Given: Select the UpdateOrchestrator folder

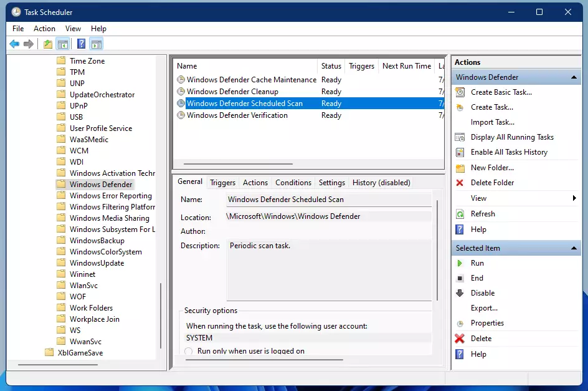Looking at the screenshot, I should (102, 95).
